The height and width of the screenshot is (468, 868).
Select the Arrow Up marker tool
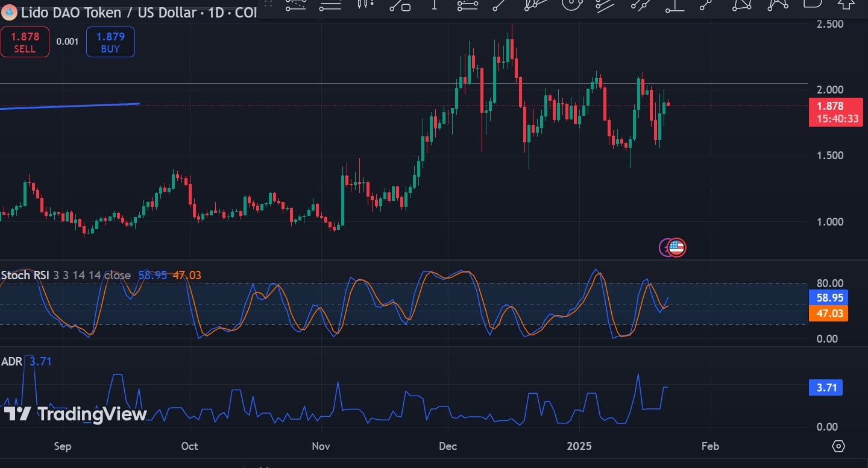pyautogui.click(x=847, y=5)
